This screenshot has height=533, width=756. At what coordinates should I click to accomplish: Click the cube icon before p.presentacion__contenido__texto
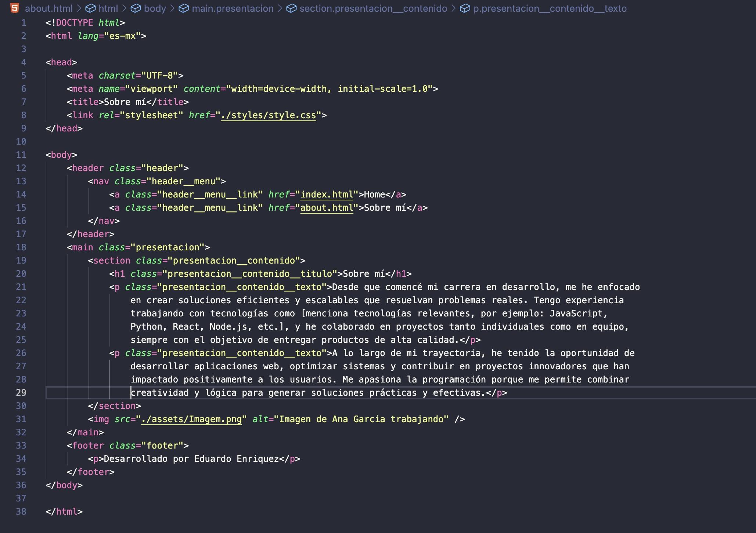[x=465, y=8]
